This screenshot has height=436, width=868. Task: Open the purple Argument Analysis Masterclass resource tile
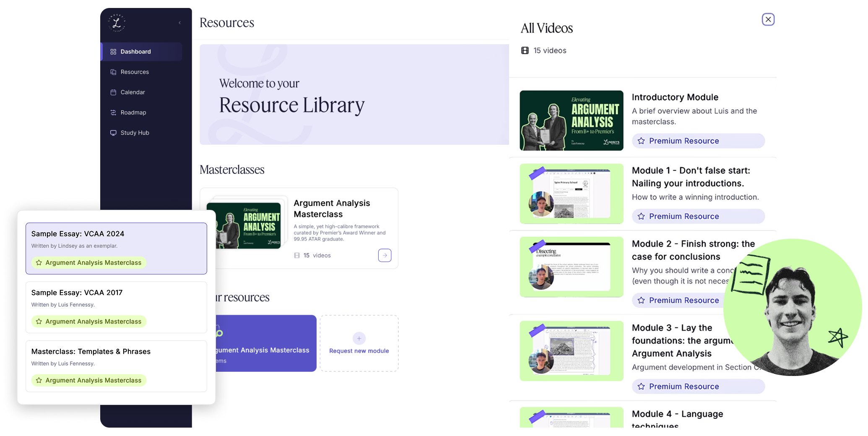coord(265,343)
